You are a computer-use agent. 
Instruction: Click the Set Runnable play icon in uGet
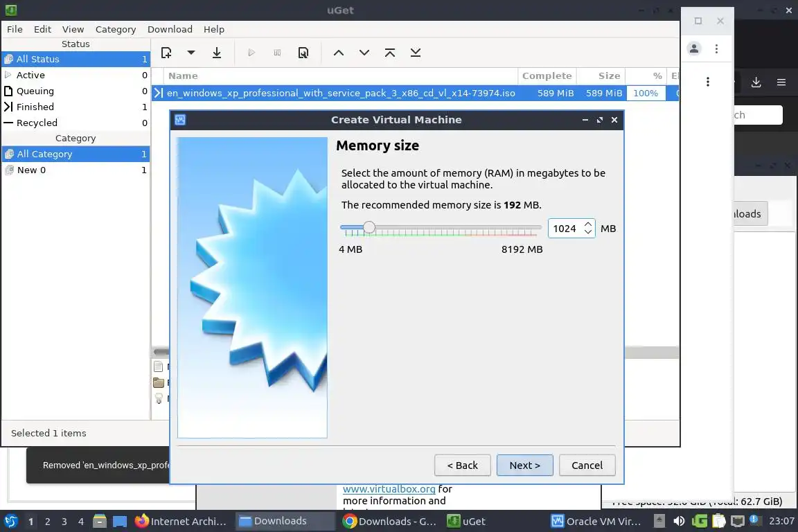coord(251,53)
